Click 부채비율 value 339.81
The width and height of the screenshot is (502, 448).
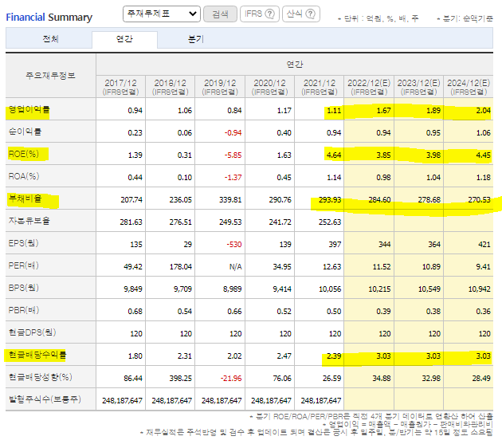[230, 200]
